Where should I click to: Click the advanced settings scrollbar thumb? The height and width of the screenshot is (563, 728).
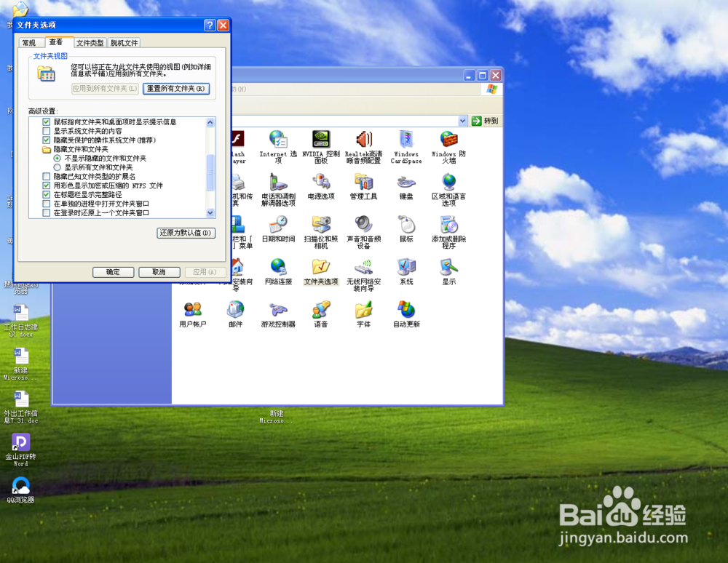[x=210, y=172]
